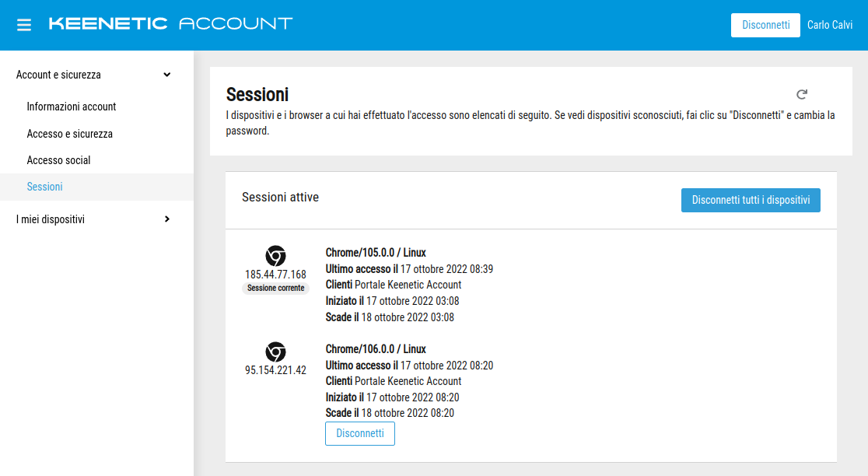Open the Accesso social page
868x476 pixels.
pos(59,160)
